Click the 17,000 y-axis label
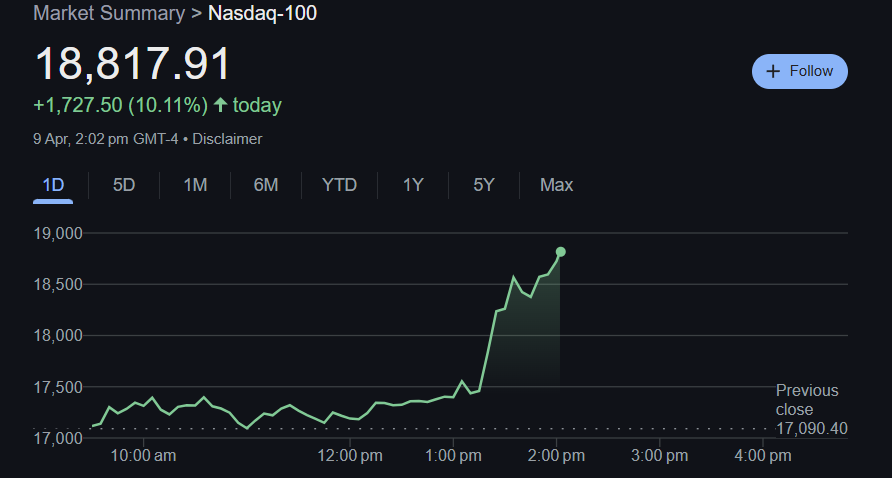 coord(58,438)
